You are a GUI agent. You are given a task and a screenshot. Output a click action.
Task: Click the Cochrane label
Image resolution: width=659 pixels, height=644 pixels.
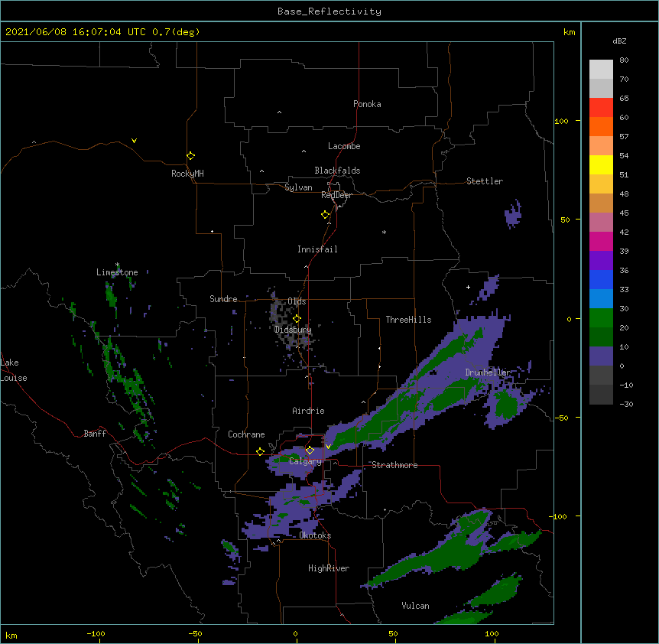(246, 434)
